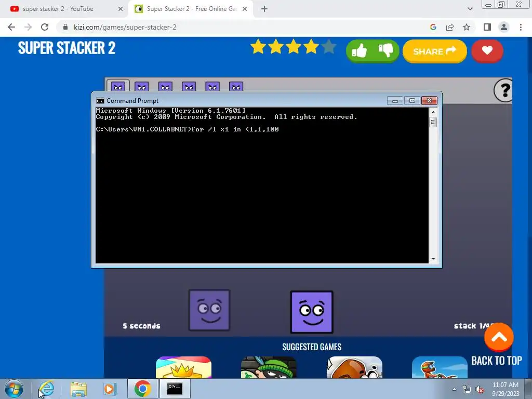Click the Command Prompt scrollbar thumb

pos(433,122)
